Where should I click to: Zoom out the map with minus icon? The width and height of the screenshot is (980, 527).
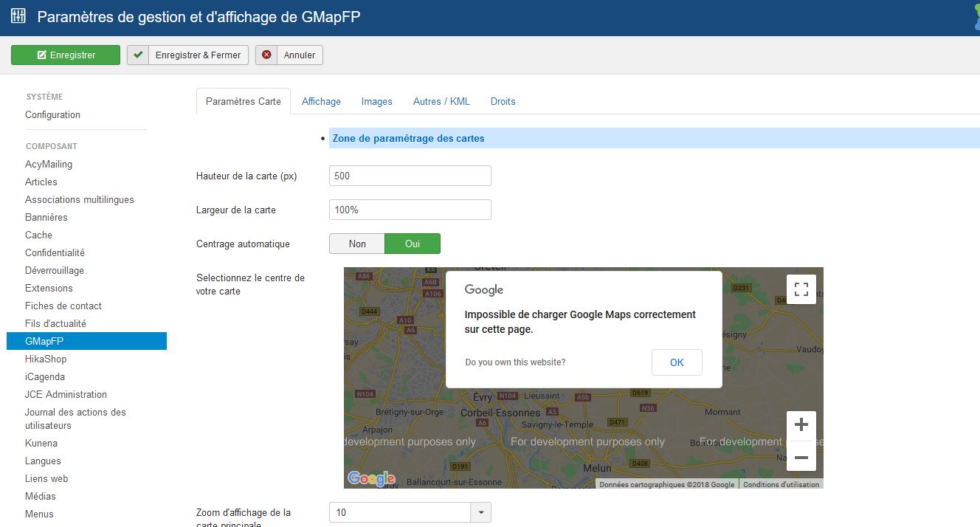(801, 458)
